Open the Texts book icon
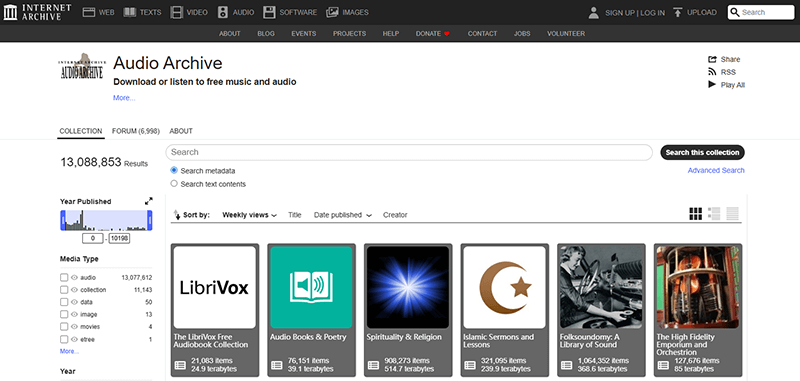800x381 pixels. (x=130, y=12)
